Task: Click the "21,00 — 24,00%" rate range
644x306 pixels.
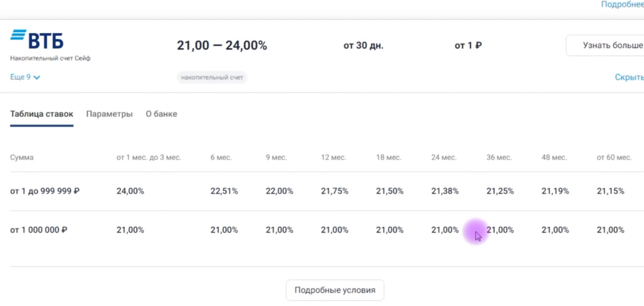Action: 222,46
